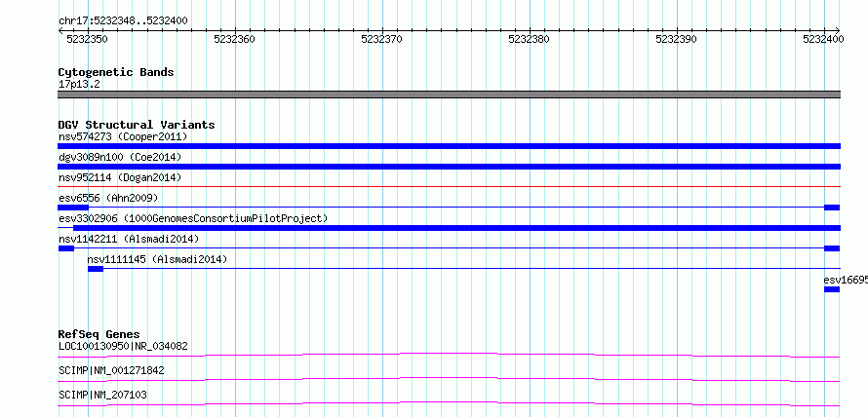Viewport: 868px width, 417px height.
Task: Click the blue bar under nsv574273
Action: tap(449, 146)
